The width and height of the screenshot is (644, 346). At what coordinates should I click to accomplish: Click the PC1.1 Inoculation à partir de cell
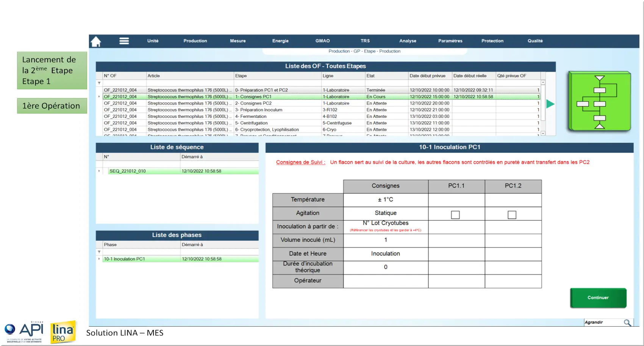(x=456, y=227)
